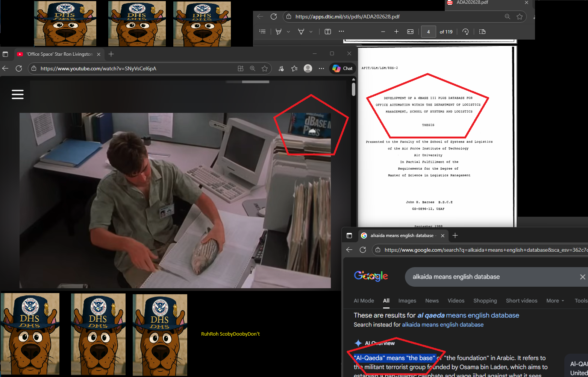Click the YouTube page vertical scrollbar thumb

click(x=353, y=89)
